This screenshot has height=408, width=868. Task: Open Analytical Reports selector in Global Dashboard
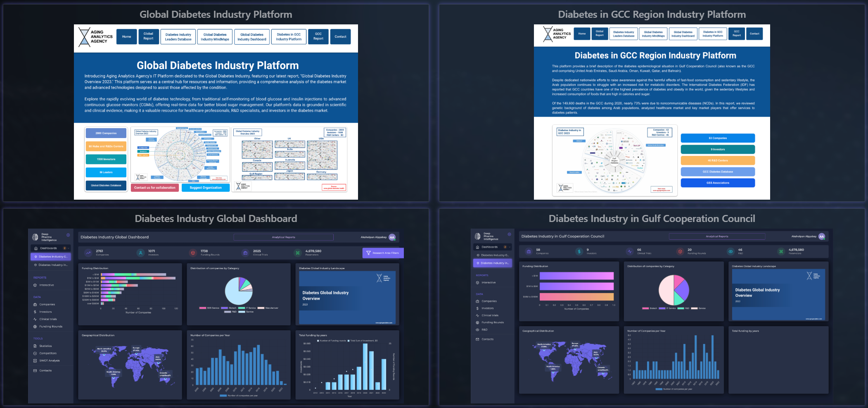tap(283, 237)
